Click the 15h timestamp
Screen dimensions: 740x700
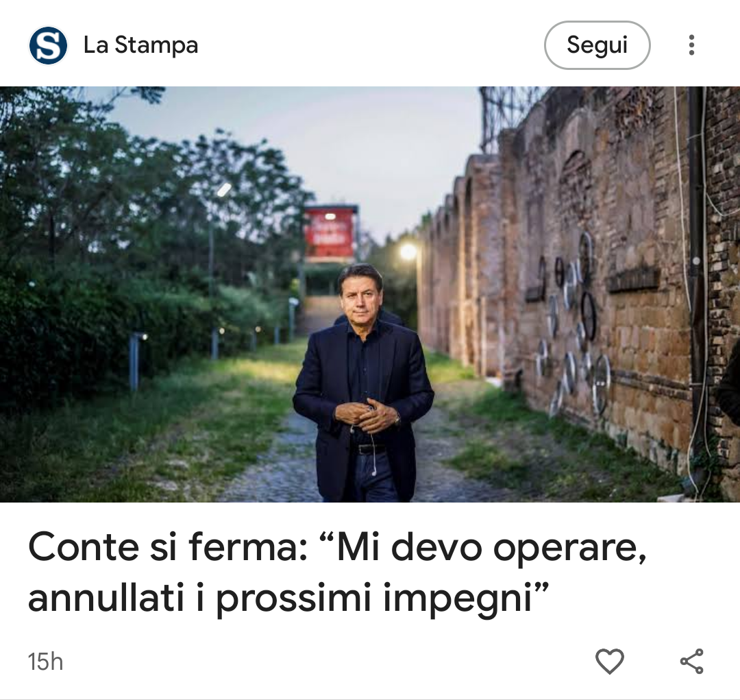45,662
